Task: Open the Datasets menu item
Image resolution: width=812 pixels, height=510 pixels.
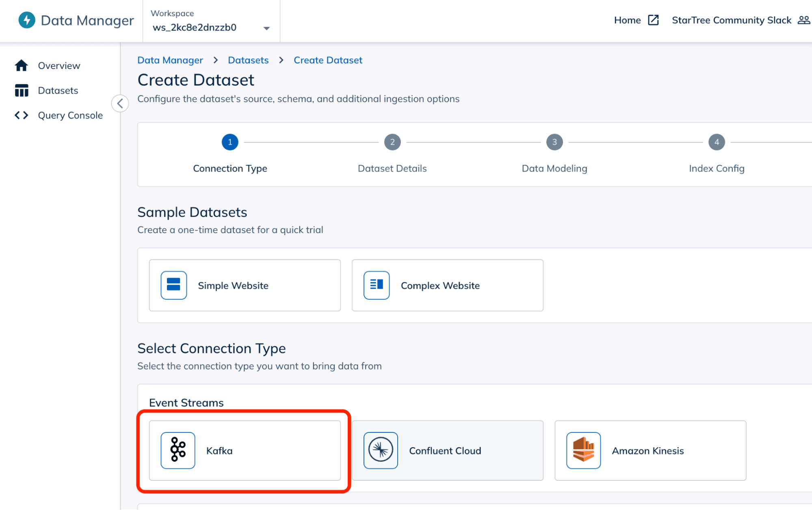Action: click(58, 90)
